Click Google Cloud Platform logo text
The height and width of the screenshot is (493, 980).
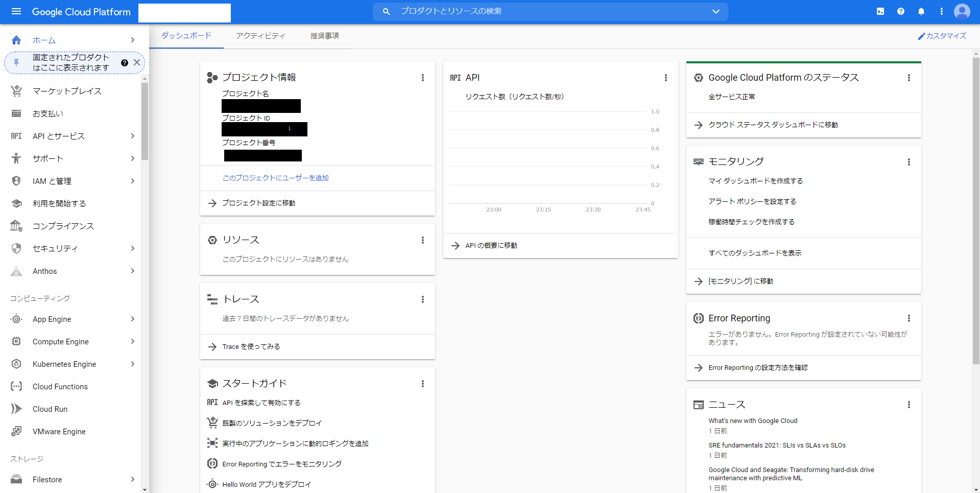(x=81, y=12)
